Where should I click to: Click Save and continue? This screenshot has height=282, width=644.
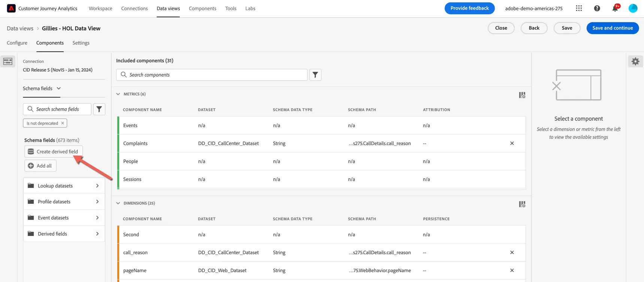[x=613, y=28]
